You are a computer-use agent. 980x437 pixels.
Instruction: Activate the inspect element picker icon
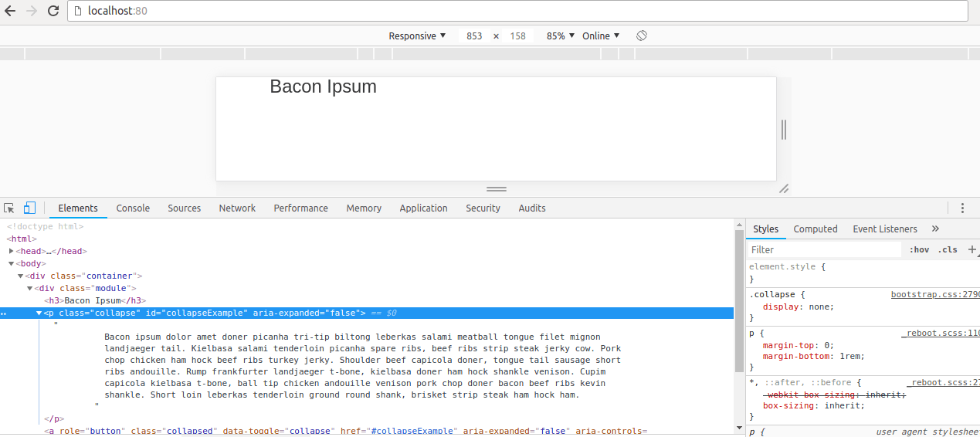9,208
